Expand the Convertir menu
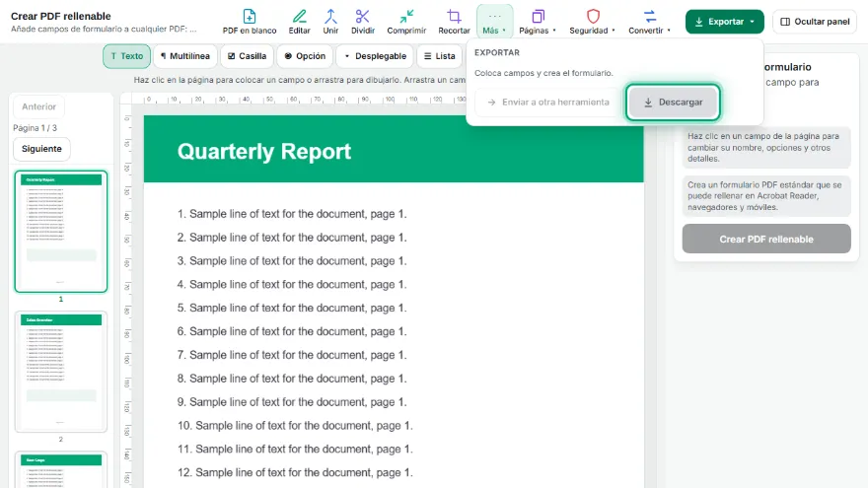 (x=649, y=22)
